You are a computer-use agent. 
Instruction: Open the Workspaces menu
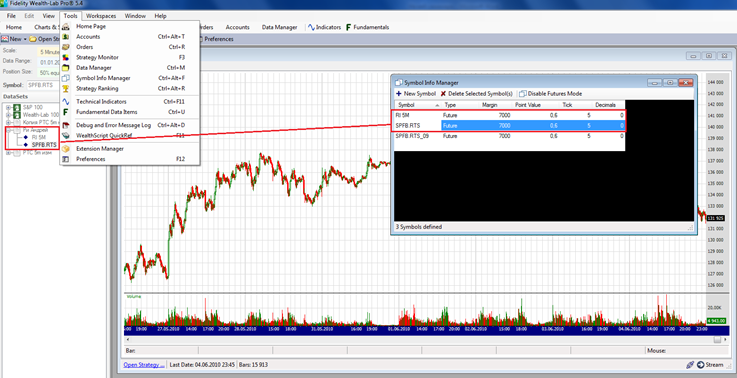(101, 16)
